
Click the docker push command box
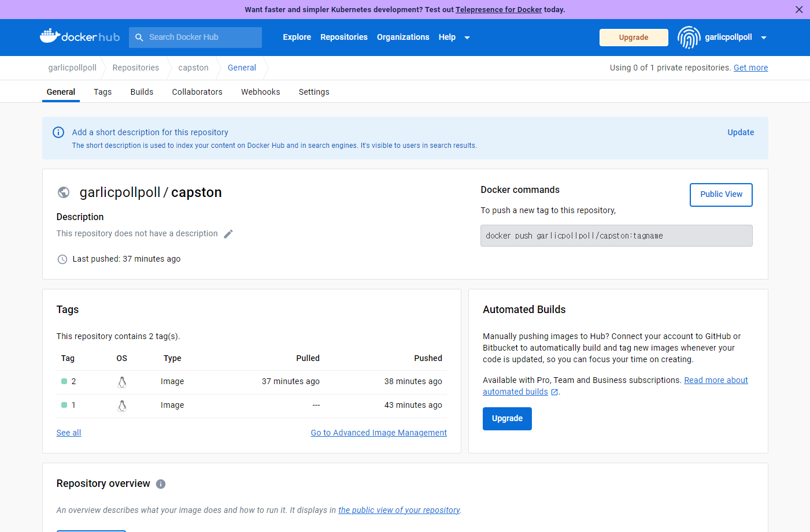616,236
